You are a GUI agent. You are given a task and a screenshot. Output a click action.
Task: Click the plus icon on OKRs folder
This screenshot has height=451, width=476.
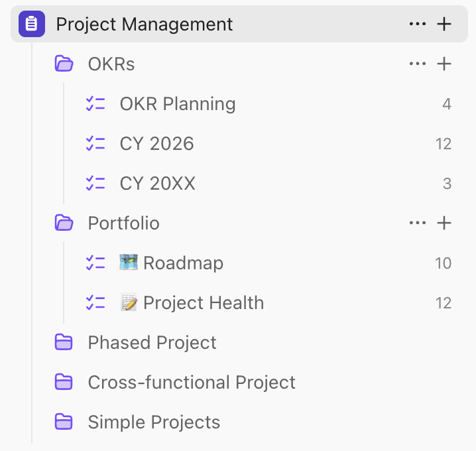pyautogui.click(x=444, y=64)
